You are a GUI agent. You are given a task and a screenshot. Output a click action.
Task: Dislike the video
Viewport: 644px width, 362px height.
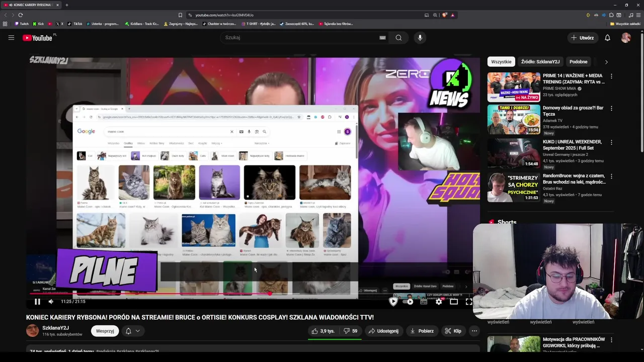point(350,331)
